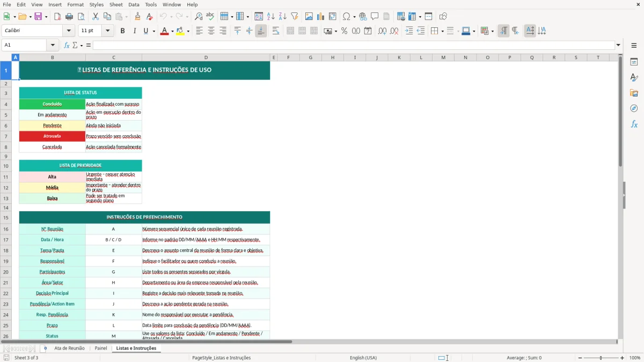Center text horizontally in the cell

point(211,31)
